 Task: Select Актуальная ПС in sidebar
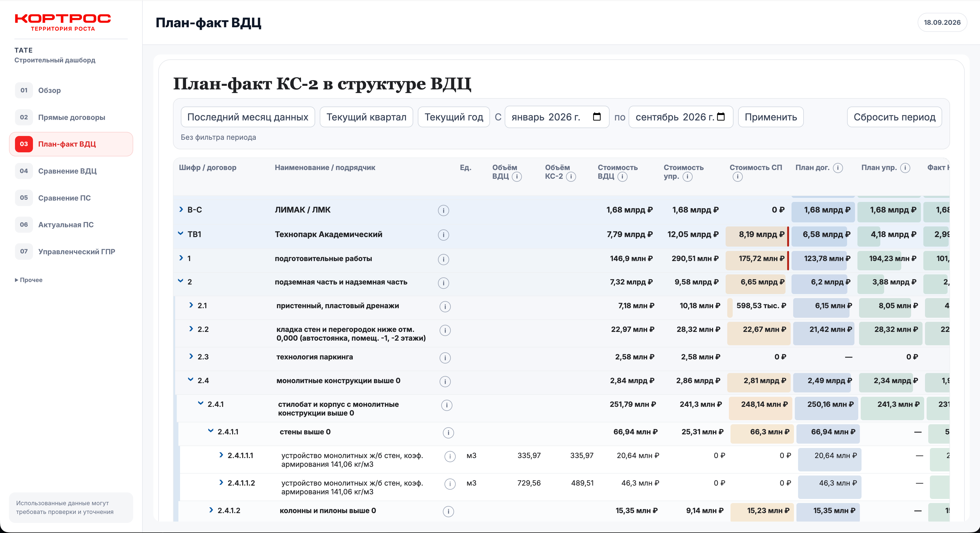[x=71, y=225]
